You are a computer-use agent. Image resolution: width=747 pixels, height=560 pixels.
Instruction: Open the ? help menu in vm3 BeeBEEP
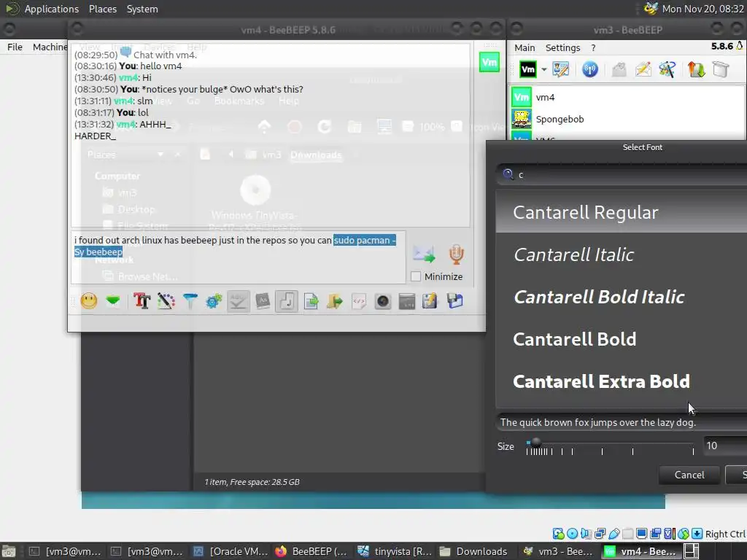pyautogui.click(x=593, y=47)
